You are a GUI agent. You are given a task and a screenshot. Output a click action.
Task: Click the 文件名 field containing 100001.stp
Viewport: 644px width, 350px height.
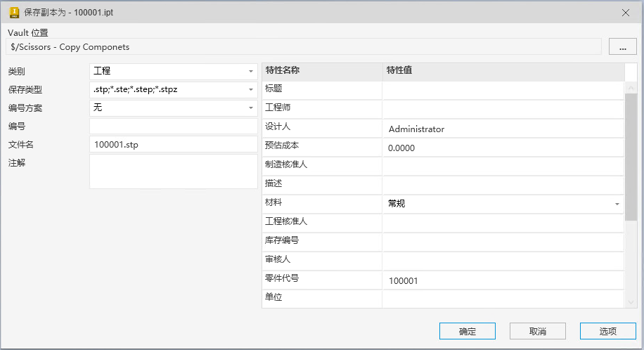pyautogui.click(x=173, y=144)
